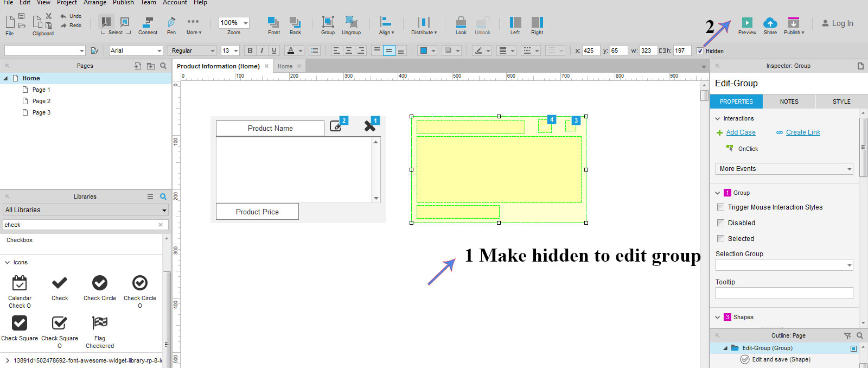Align text right
The image size is (868, 368).
point(361,50)
